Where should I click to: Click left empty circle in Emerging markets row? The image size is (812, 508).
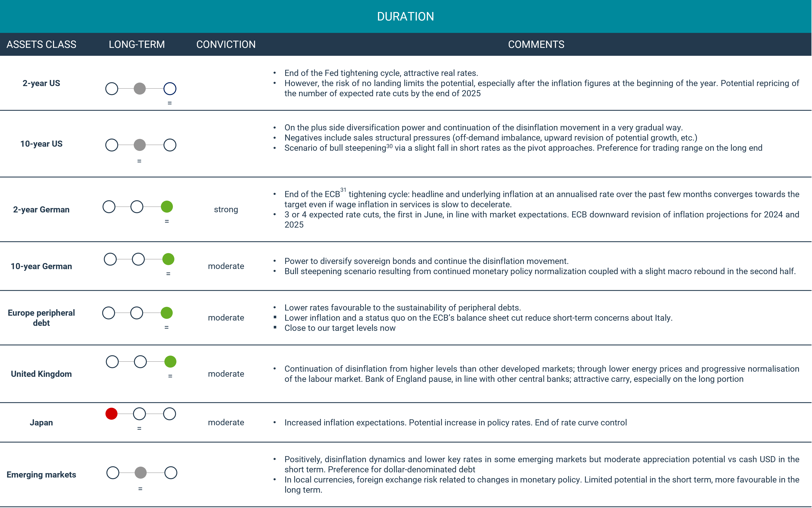[113, 473]
